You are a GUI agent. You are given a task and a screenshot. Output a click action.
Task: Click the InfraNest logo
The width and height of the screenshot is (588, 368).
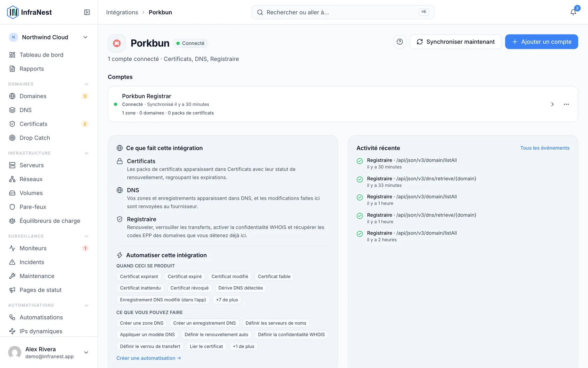29,12
